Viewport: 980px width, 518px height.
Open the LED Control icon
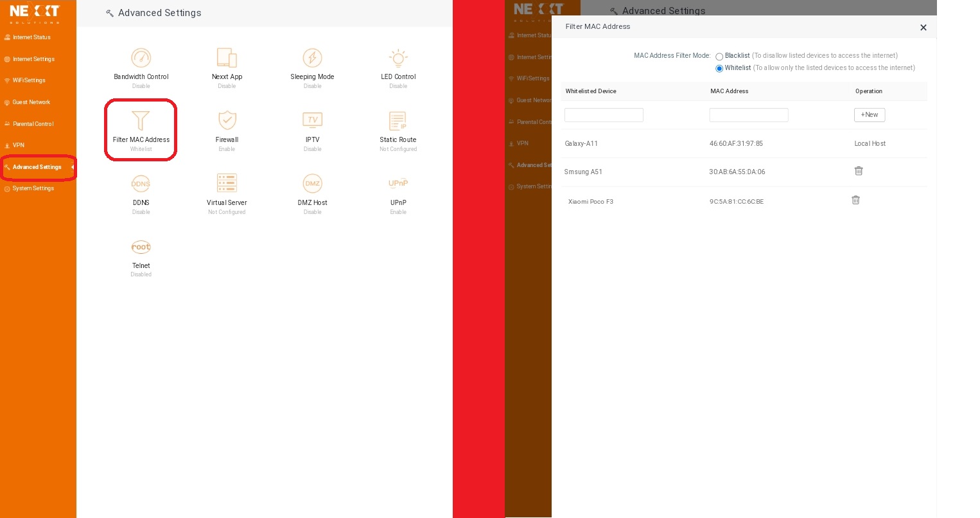[398, 58]
